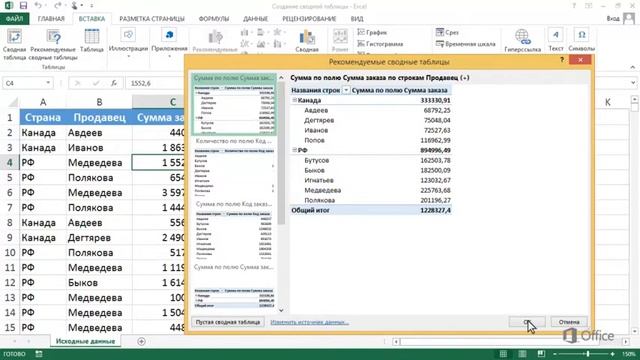The width and height of the screenshot is (640, 360).
Task: Open the ФАЙЛ tab
Action: click(x=14, y=19)
